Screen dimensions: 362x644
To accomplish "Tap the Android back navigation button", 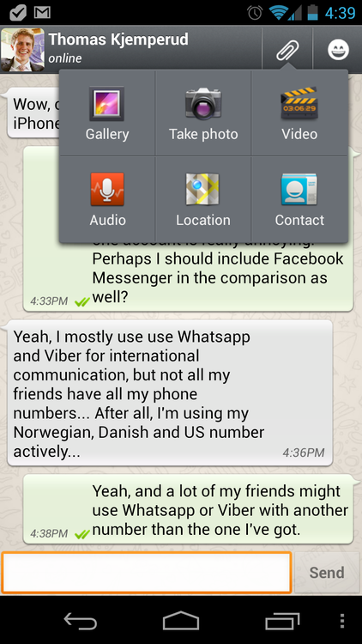I will 81,622.
